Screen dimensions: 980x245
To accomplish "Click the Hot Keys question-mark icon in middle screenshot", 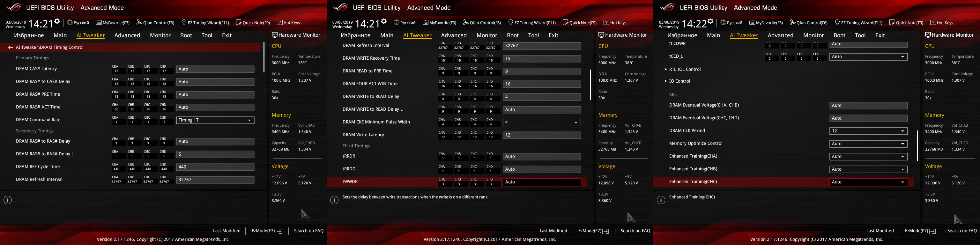I will pyautogui.click(x=606, y=22).
